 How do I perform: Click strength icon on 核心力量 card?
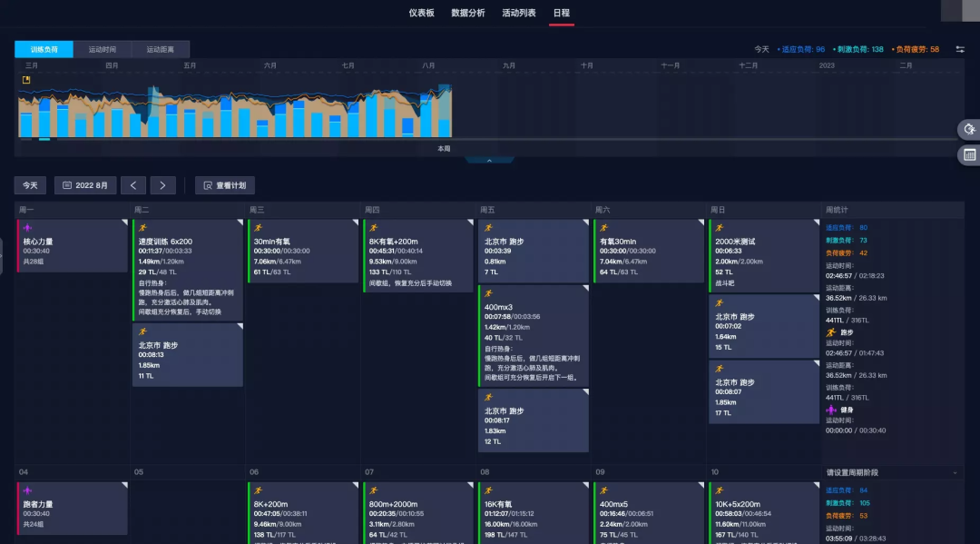pyautogui.click(x=27, y=228)
